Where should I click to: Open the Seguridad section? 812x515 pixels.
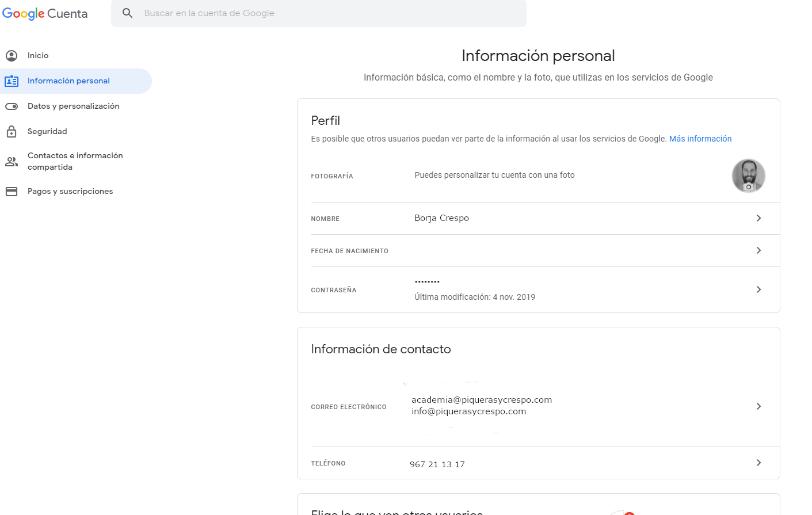[x=47, y=131]
